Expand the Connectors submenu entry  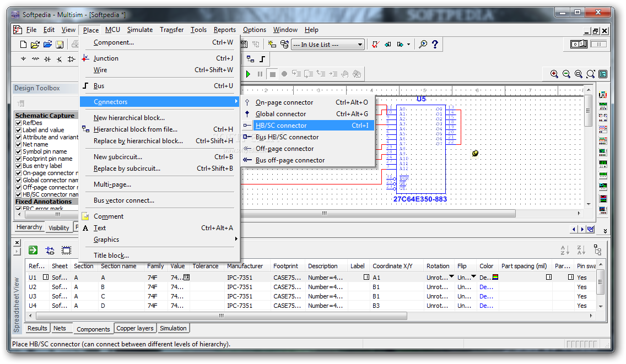[160, 102]
